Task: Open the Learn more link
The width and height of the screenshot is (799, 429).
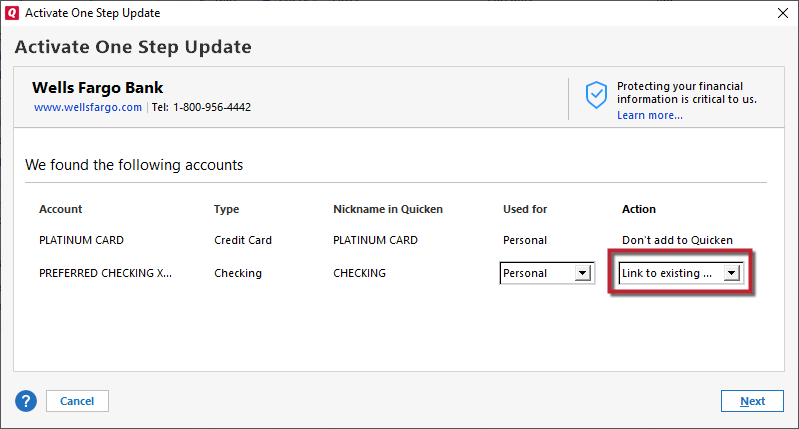Action: [650, 115]
